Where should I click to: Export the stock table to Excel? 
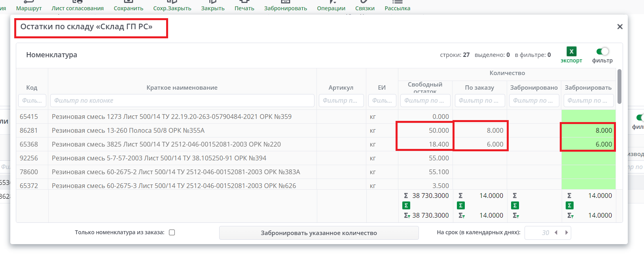pos(571,52)
